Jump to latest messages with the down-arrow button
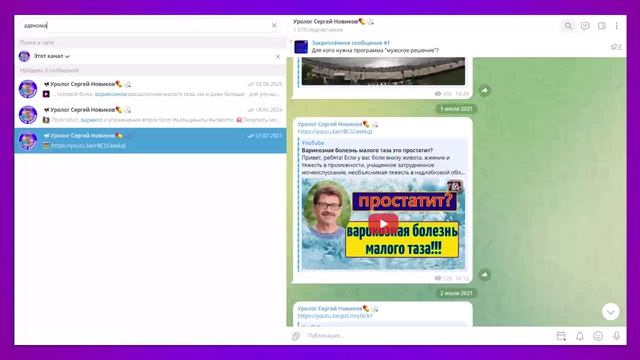 (611, 312)
